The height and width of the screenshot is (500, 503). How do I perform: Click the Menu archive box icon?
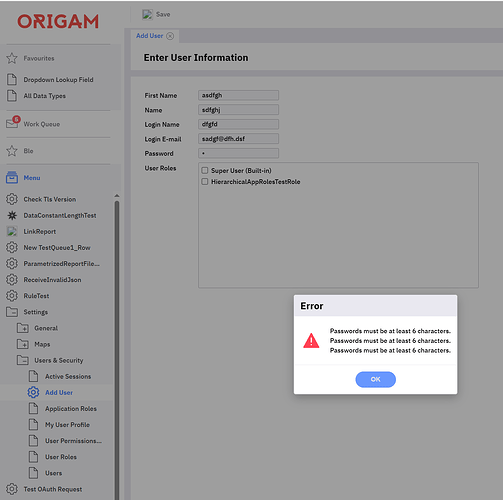tap(12, 178)
